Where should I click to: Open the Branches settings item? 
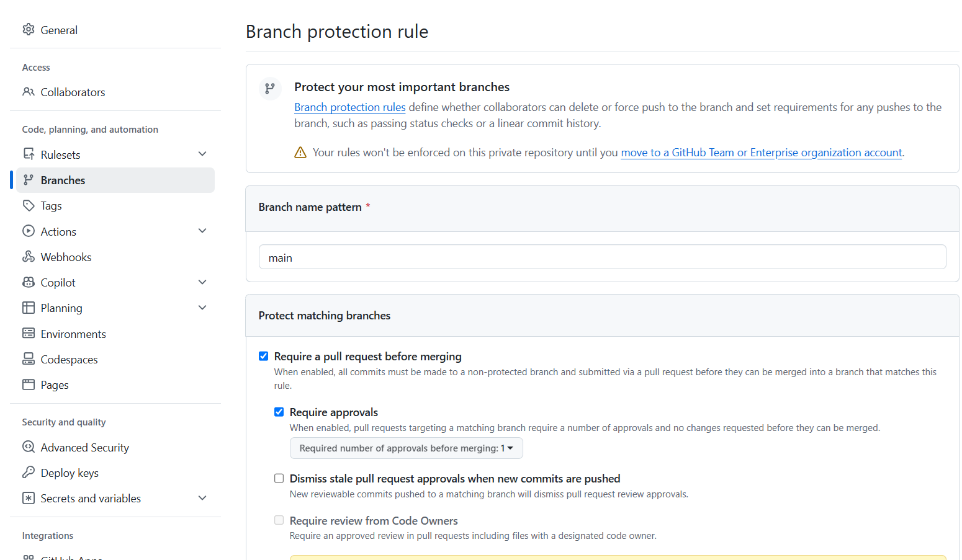115,180
